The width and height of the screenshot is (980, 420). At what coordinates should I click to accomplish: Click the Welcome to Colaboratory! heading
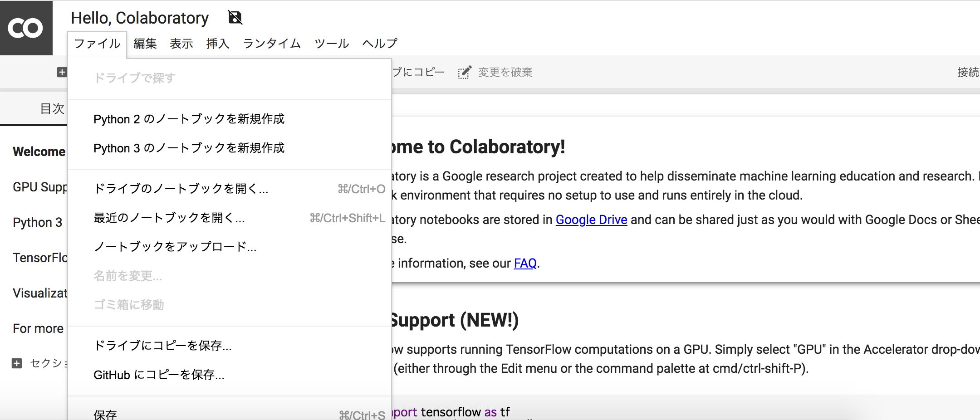pos(478,147)
